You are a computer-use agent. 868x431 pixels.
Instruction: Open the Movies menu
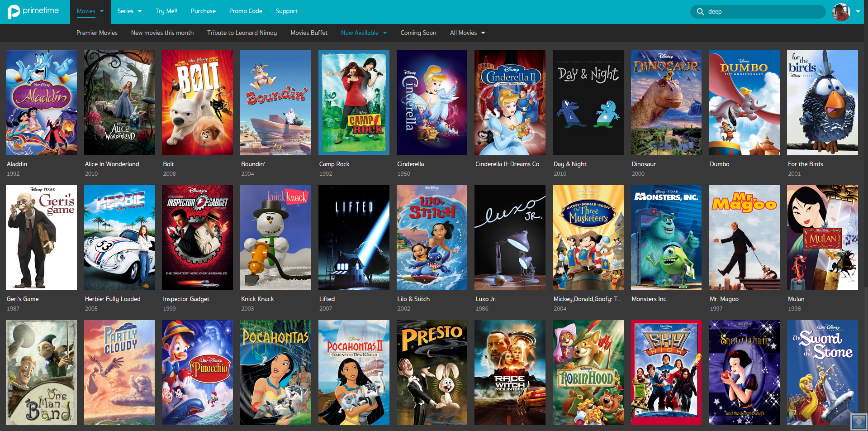coord(86,11)
